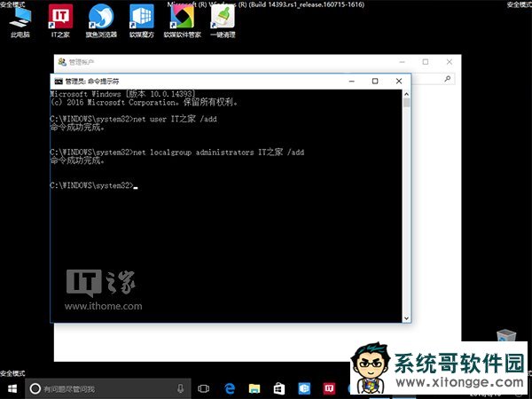This screenshot has width=532, height=399.
Task: Click the 'Microsoft Windows [版本 10.0.14393]' line
Action: click(123, 94)
